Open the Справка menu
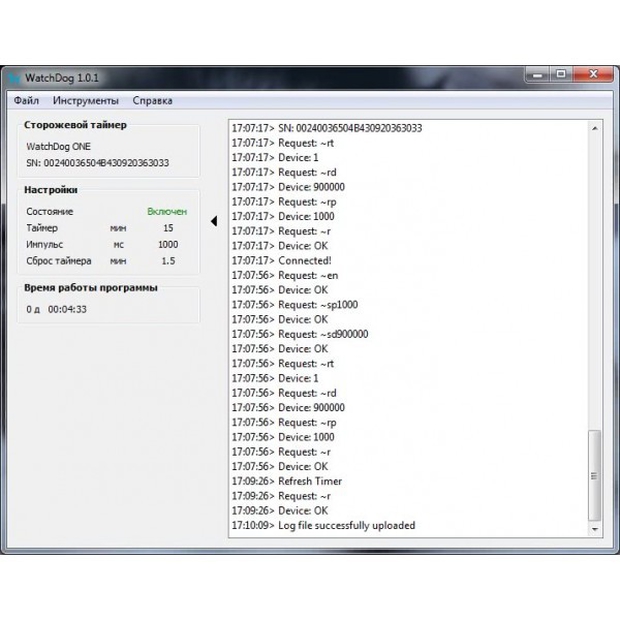This screenshot has width=620, height=620. [152, 100]
